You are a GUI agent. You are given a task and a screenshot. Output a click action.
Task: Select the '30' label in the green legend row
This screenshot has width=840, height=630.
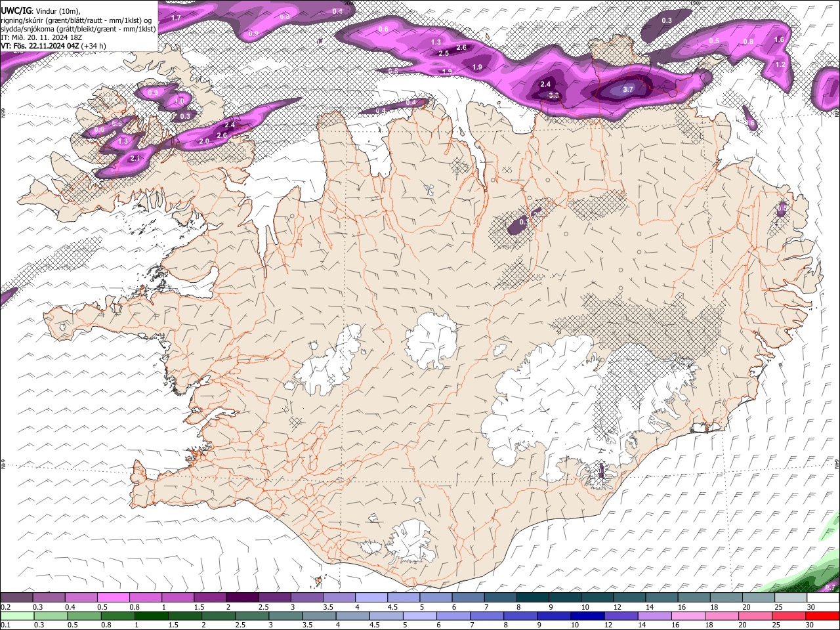click(811, 625)
